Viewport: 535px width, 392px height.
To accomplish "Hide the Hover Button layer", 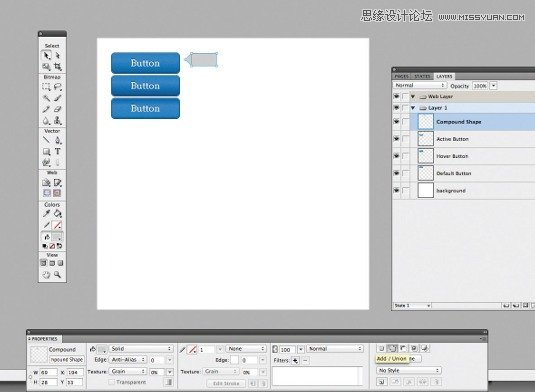I will click(396, 156).
